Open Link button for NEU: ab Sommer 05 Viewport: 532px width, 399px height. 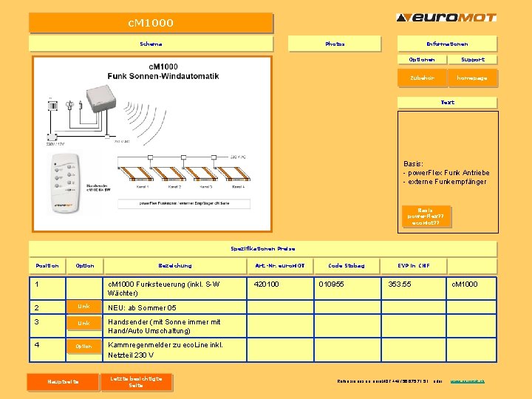coord(83,307)
